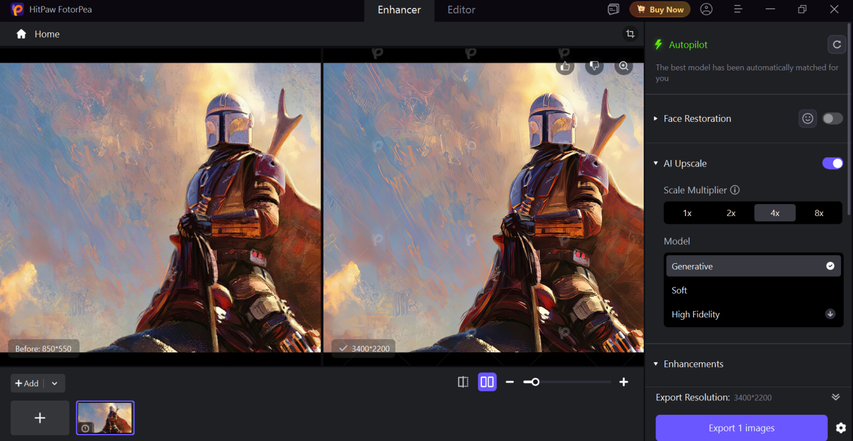853x441 pixels.
Task: Select the Mandalorian image thumbnail
Action: (105, 418)
